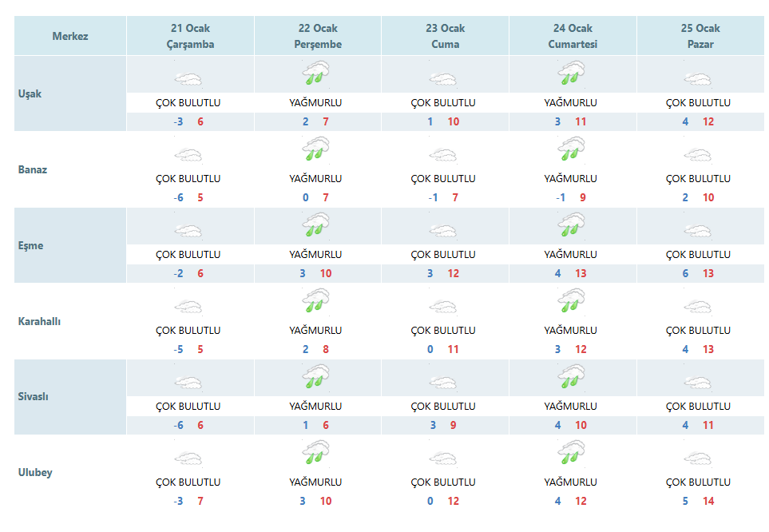Click Eşme rainy icon for 24 Ocak
Viewport: 769px width, 532px height.
point(571,224)
